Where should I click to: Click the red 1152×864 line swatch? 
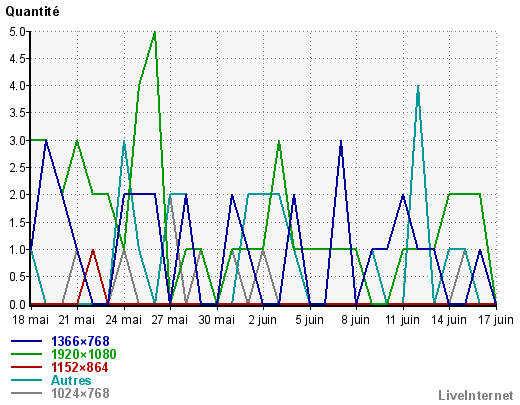pyautogui.click(x=26, y=368)
